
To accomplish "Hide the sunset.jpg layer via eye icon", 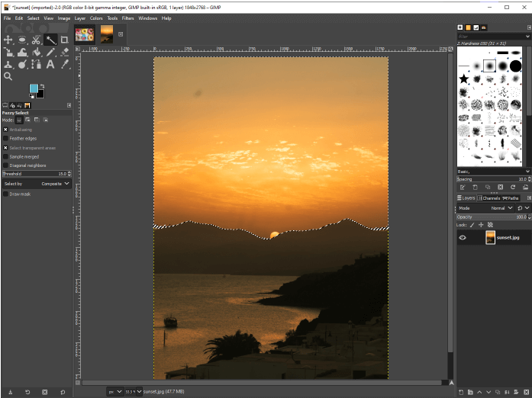I will coord(463,238).
